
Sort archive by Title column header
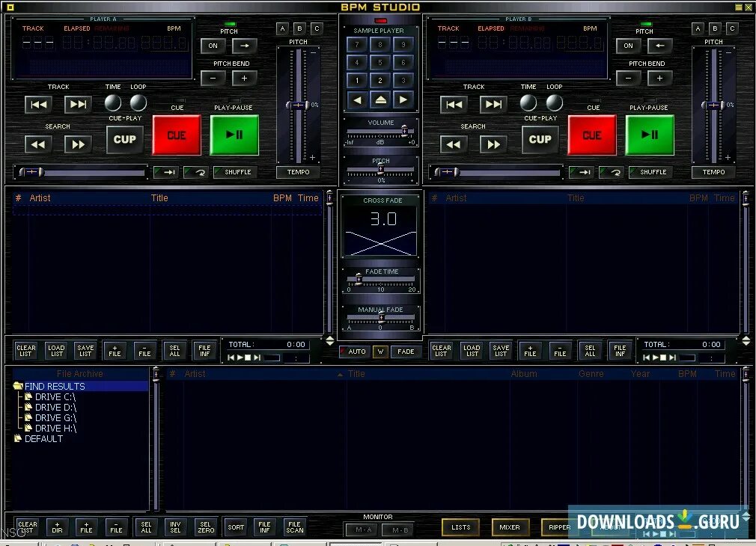tap(356, 374)
